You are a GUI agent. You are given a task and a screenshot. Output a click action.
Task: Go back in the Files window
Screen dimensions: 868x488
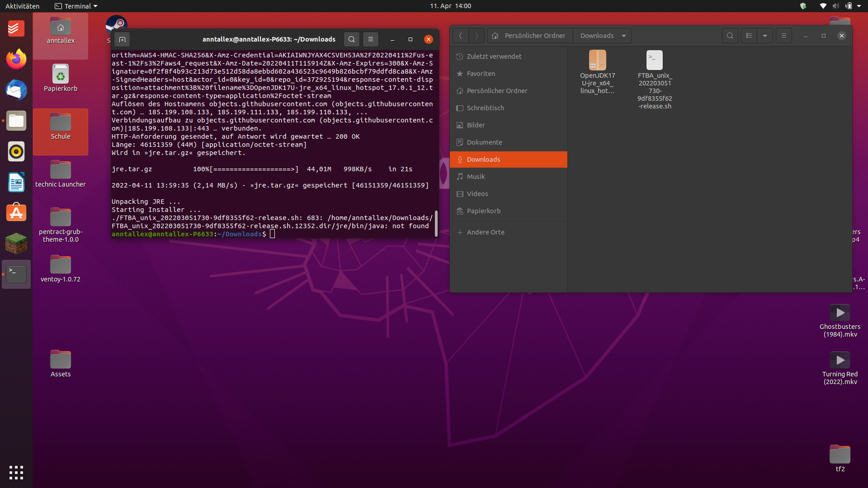[x=460, y=36]
